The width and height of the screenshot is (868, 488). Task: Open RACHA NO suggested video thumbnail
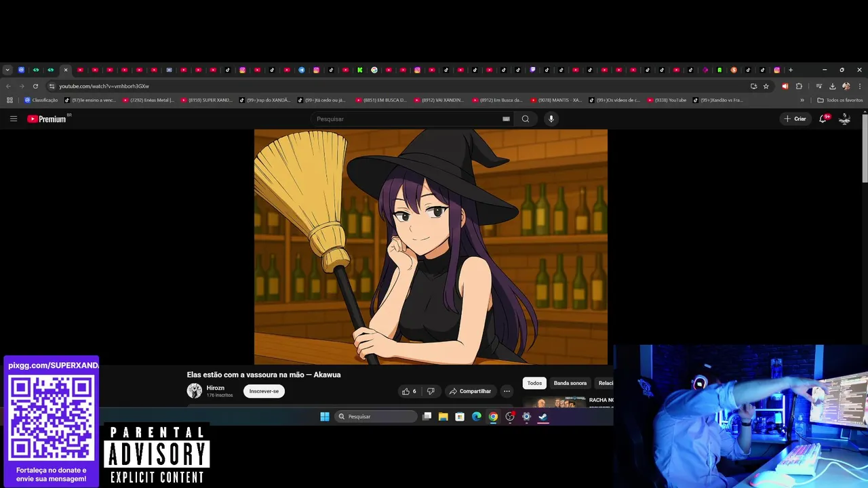point(555,401)
